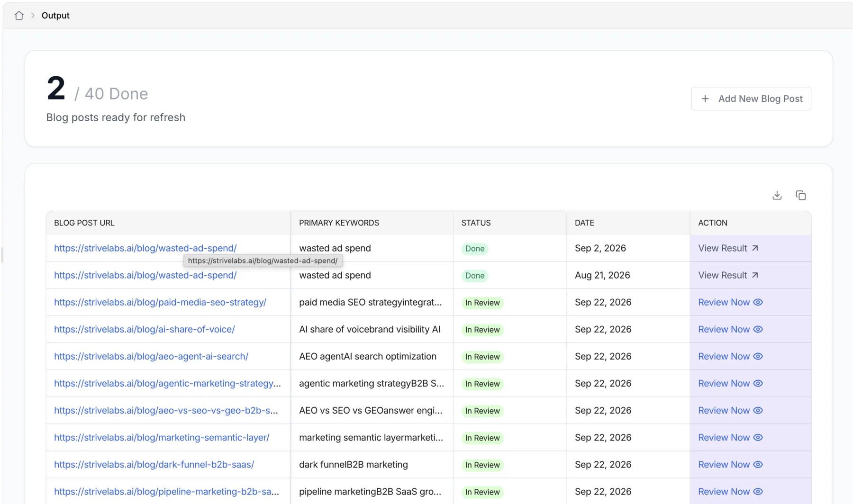Open marketing-semantic-layer blog link
Image resolution: width=853 pixels, height=504 pixels.
pyautogui.click(x=162, y=437)
